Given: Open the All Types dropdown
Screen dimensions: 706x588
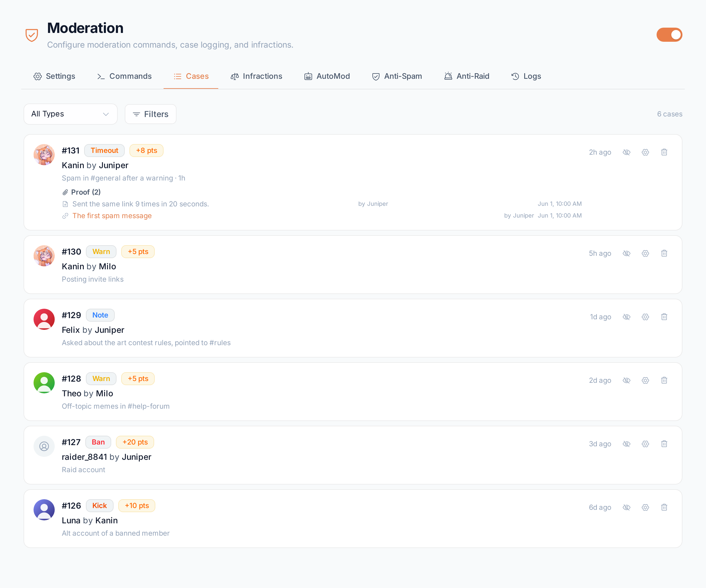Looking at the screenshot, I should pos(71,114).
